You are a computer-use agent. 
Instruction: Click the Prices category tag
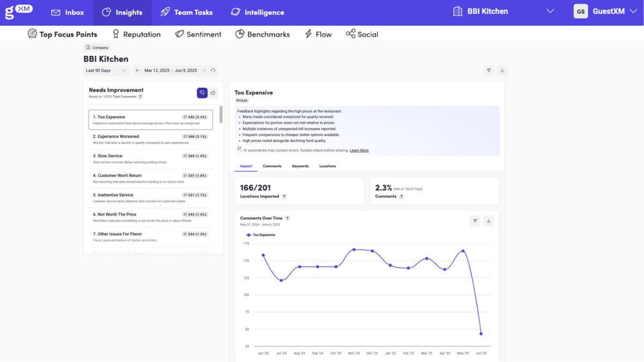(242, 100)
